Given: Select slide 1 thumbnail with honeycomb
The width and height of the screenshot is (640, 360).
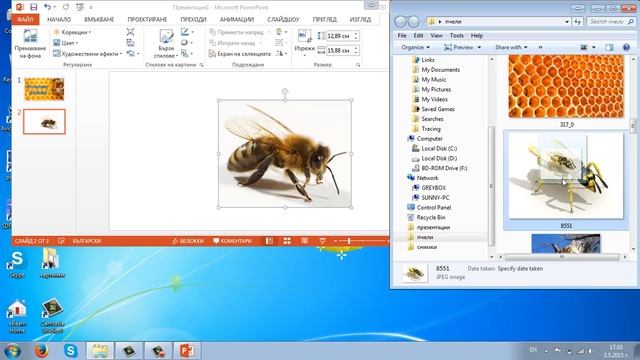Looking at the screenshot, I should 44,89.
